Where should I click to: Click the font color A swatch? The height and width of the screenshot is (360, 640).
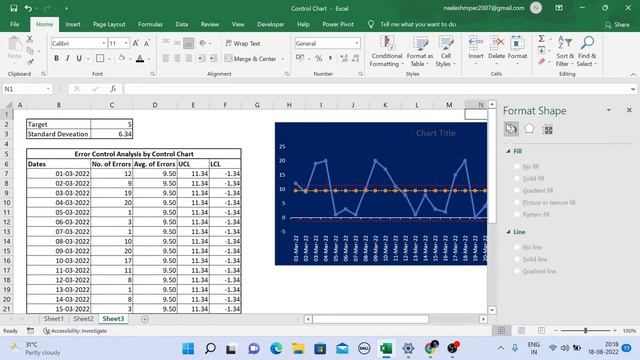[140, 59]
